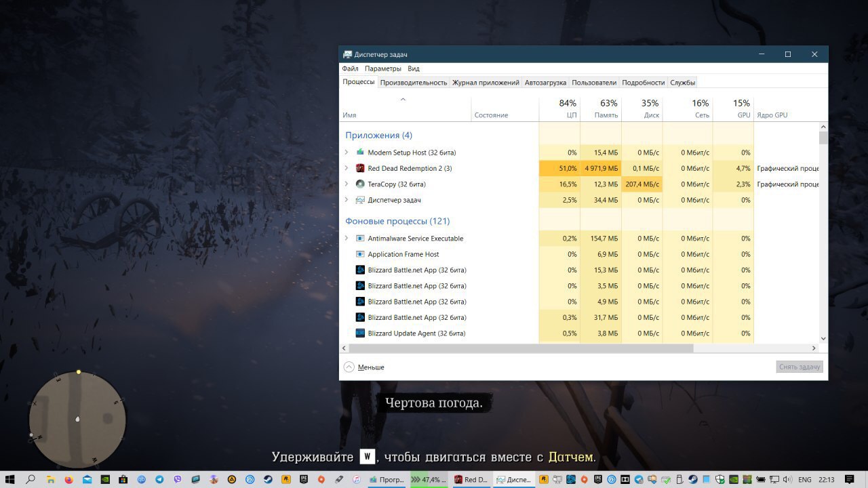The height and width of the screenshot is (488, 868).
Task: Switch to the Журнал приложений tab
Action: 486,82
